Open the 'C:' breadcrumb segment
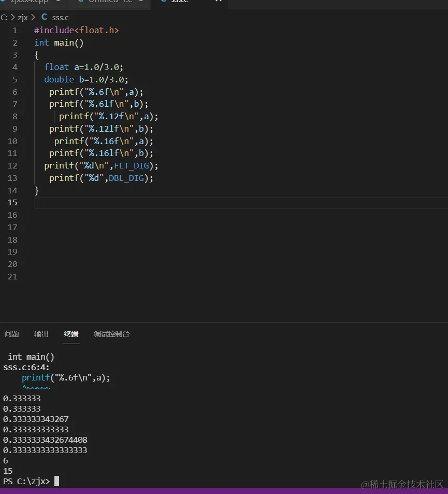The image size is (448, 494). coord(4,17)
